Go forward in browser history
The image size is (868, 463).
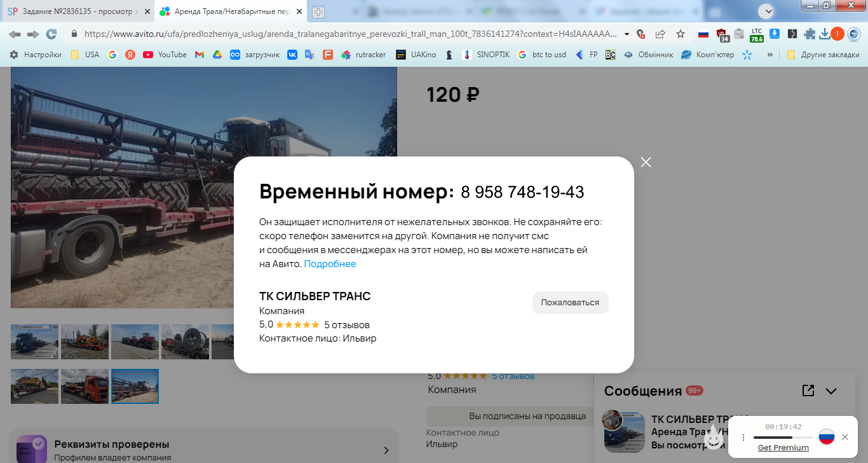point(33,34)
